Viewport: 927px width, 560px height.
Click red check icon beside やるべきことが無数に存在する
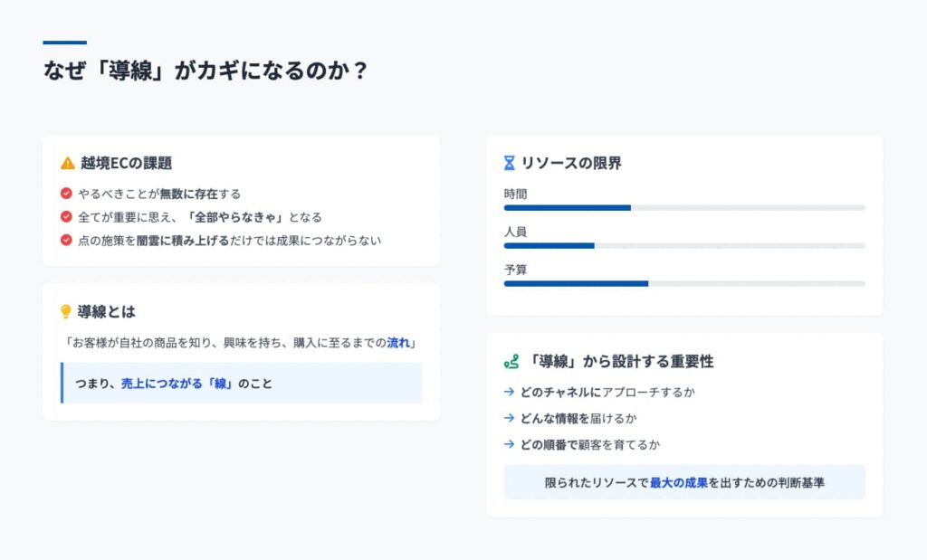coord(66,194)
